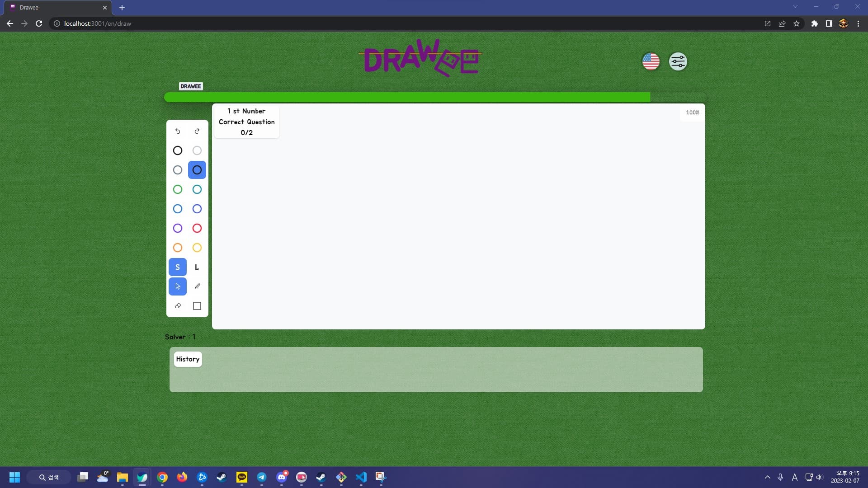Image resolution: width=868 pixels, height=488 pixels.
Task: Open Visual Studio Code from taskbar
Action: click(361, 477)
